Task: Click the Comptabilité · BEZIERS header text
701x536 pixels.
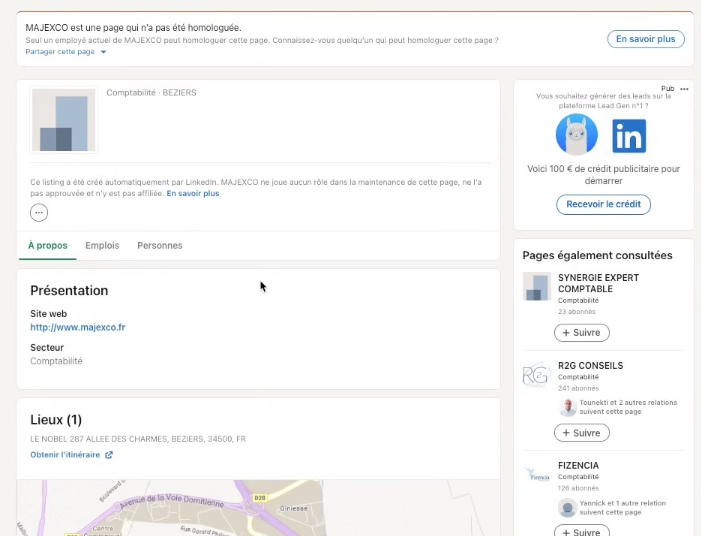Action: coord(151,93)
